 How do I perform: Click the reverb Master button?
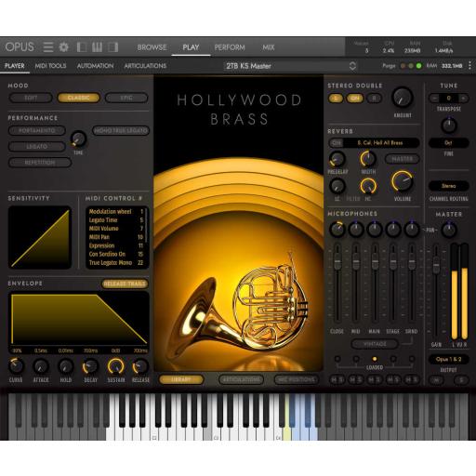click(402, 159)
